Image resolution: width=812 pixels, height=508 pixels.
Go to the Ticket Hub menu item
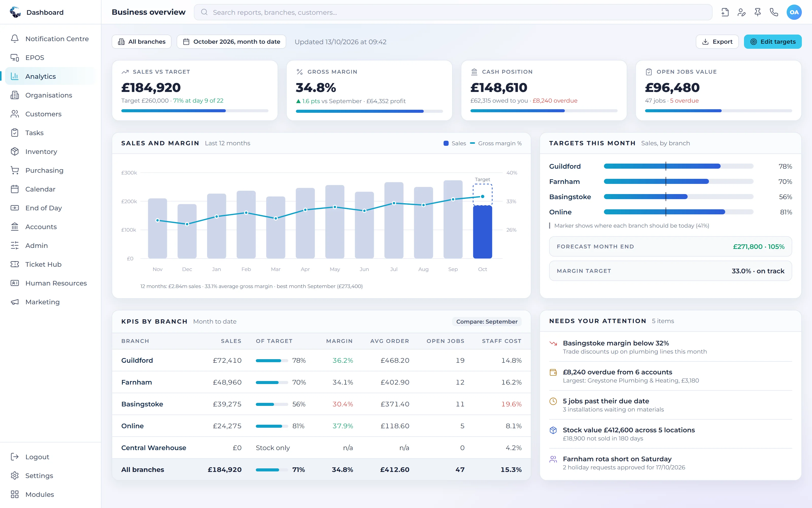50,264
